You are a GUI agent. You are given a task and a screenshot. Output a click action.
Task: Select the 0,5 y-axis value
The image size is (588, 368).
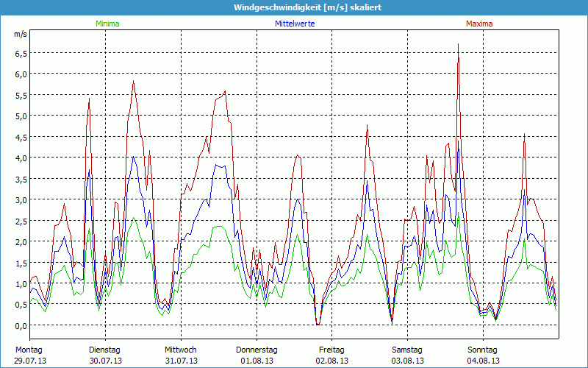[x=21, y=305]
